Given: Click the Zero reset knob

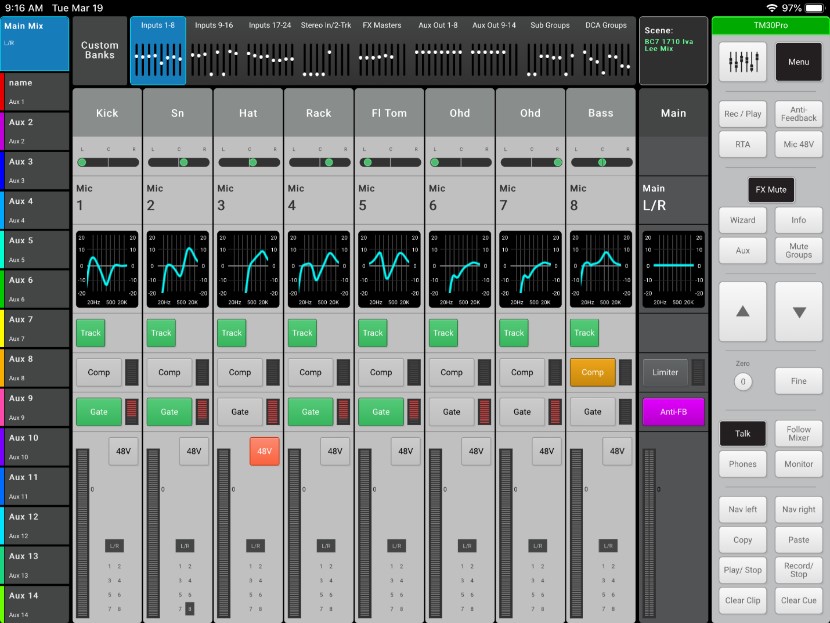Looking at the screenshot, I should (x=742, y=382).
